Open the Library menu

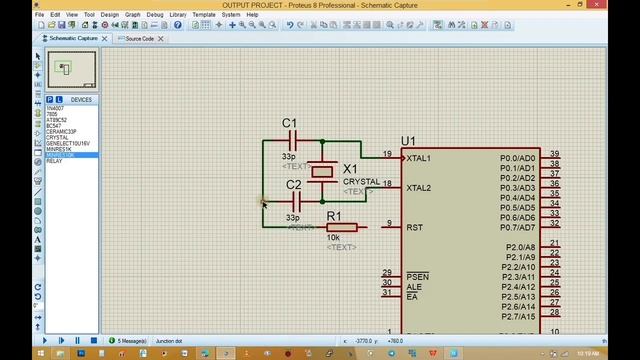tap(178, 15)
